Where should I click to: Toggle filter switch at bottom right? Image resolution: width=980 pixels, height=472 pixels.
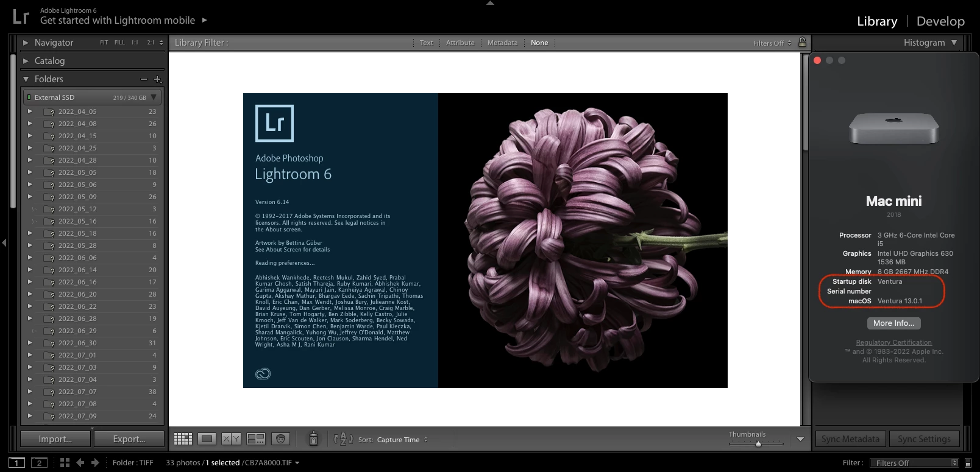tap(968, 463)
